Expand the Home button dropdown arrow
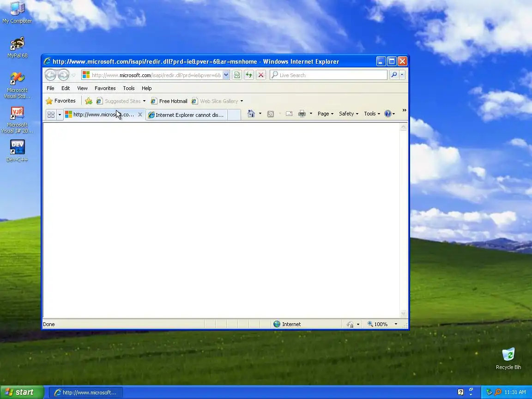This screenshot has height=399, width=532. point(260,114)
